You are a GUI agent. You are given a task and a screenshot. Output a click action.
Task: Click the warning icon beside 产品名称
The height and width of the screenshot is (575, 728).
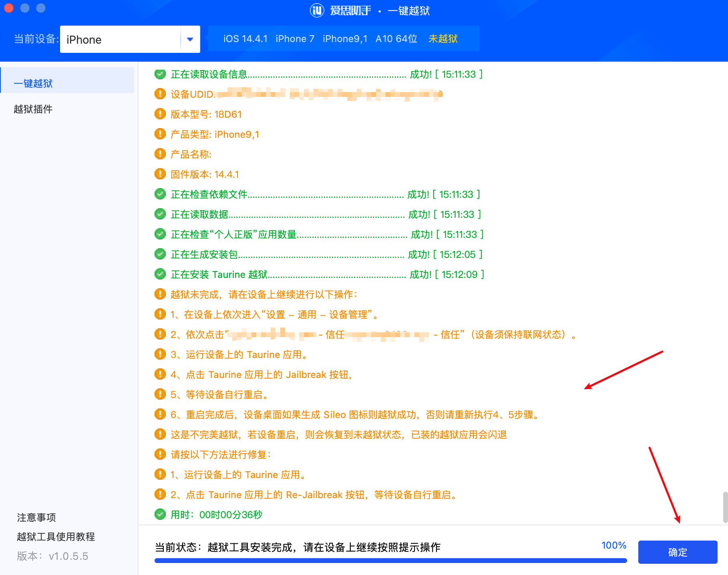pyautogui.click(x=160, y=154)
